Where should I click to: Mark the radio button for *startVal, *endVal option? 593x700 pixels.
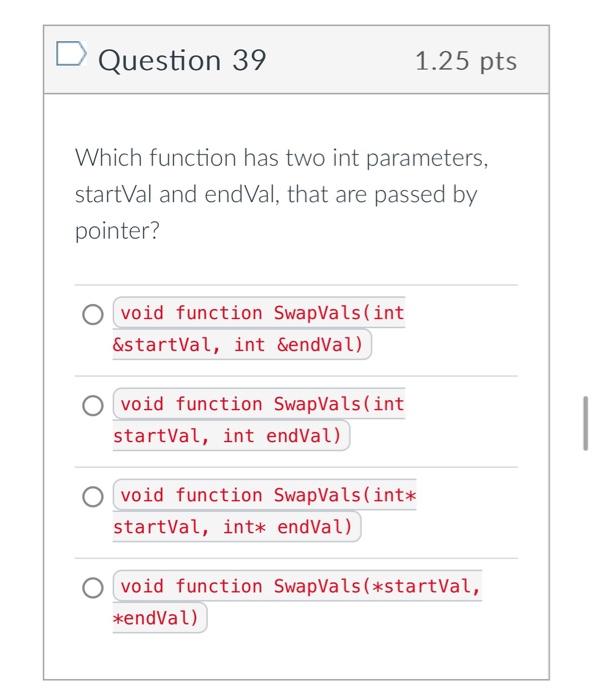pos(93,588)
